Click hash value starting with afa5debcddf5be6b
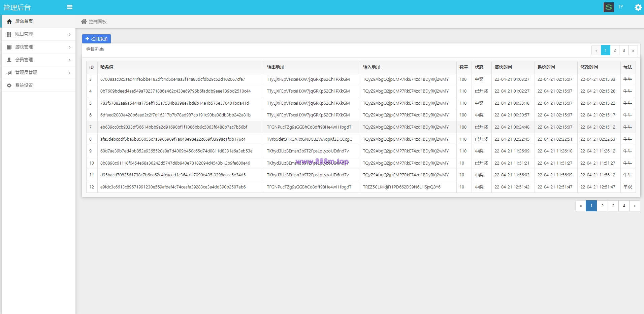 (x=173, y=139)
